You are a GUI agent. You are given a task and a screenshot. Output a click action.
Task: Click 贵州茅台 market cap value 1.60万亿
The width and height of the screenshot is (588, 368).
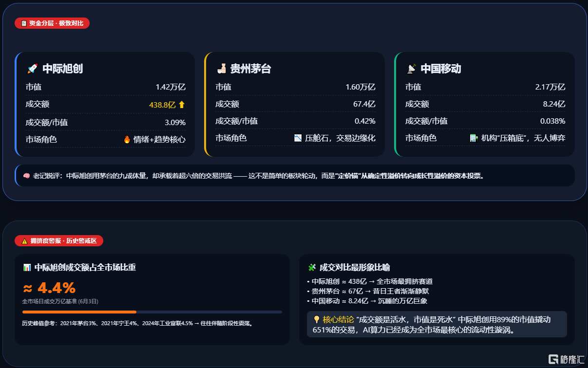tap(360, 87)
